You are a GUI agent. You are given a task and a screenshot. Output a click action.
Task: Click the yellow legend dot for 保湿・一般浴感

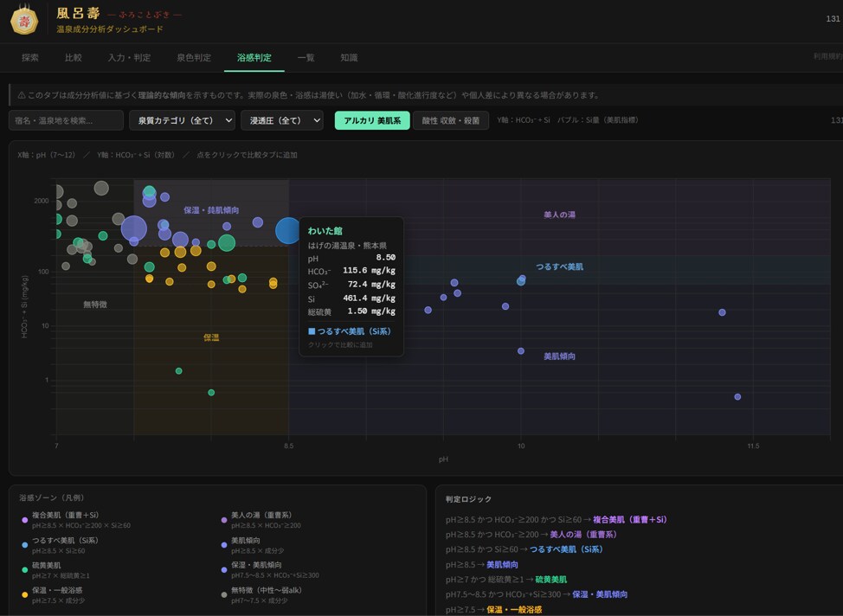click(25, 594)
